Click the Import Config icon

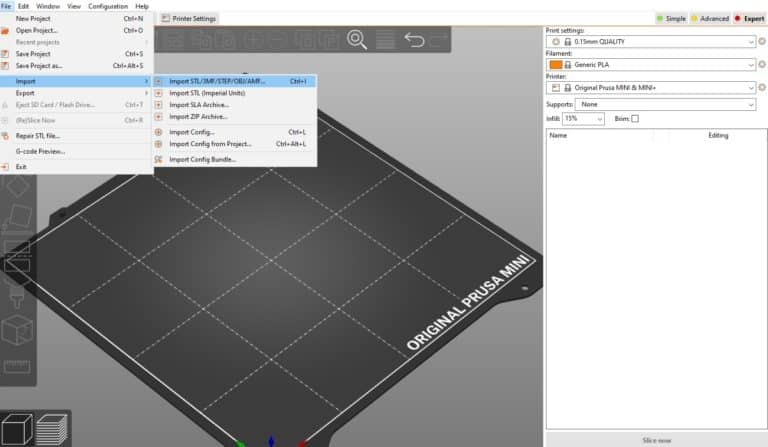[158, 132]
